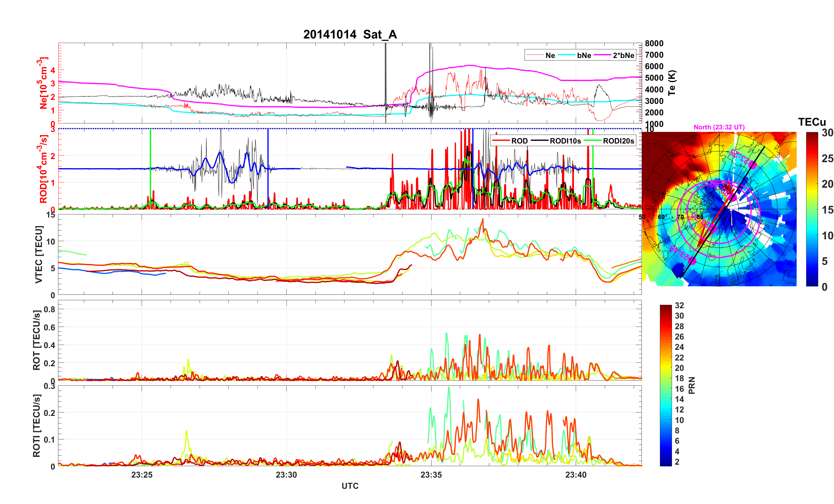Click the polar TEC map center

[719, 209]
